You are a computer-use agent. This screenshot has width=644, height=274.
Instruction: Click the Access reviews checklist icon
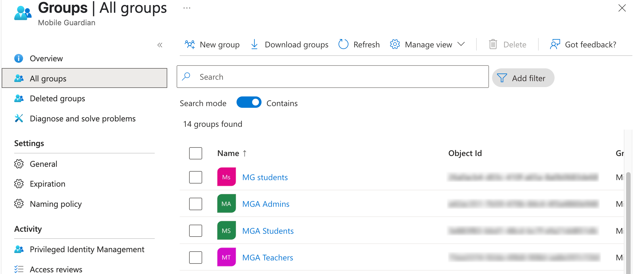[19, 269]
